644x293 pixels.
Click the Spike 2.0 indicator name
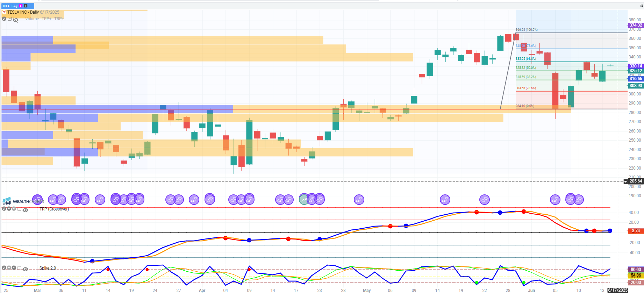tap(48, 268)
